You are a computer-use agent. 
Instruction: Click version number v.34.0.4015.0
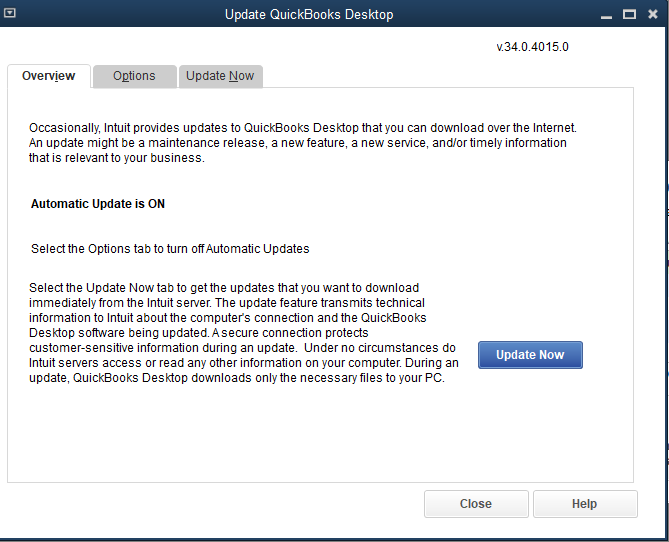tap(532, 47)
